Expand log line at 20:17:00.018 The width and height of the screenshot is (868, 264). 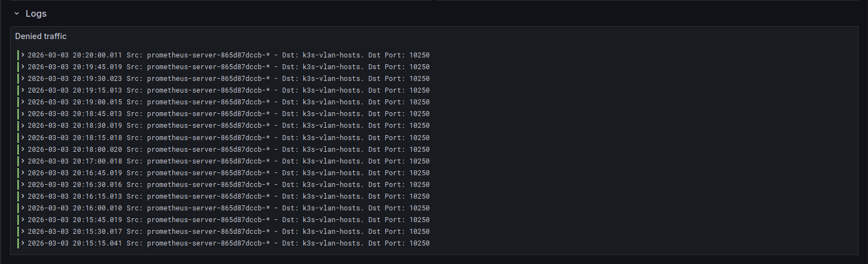[23, 161]
